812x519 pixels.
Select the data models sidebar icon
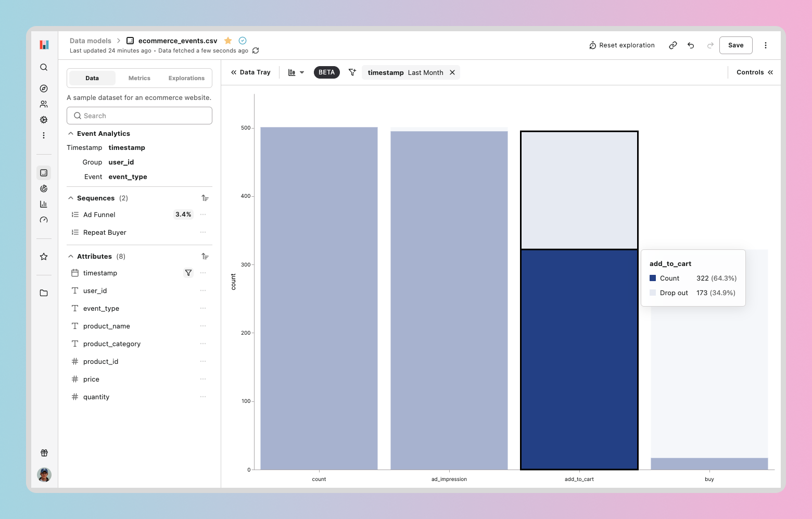pyautogui.click(x=44, y=173)
